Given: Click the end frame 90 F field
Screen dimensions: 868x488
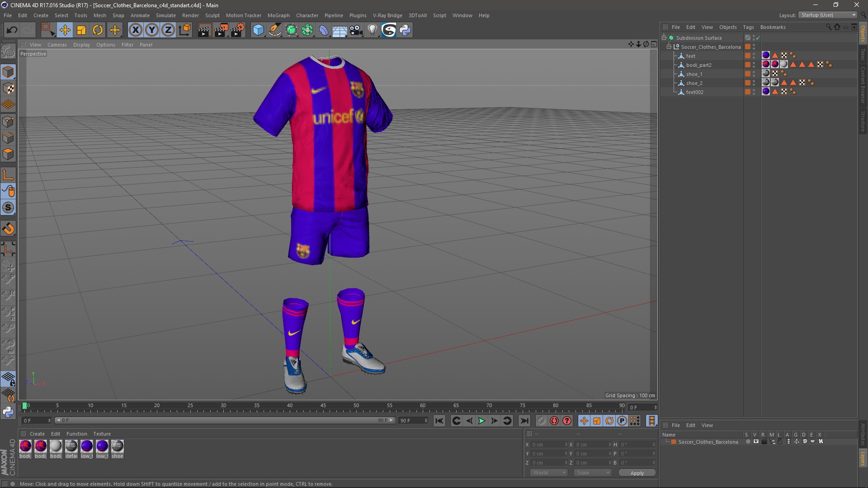Looking at the screenshot, I should pos(413,421).
